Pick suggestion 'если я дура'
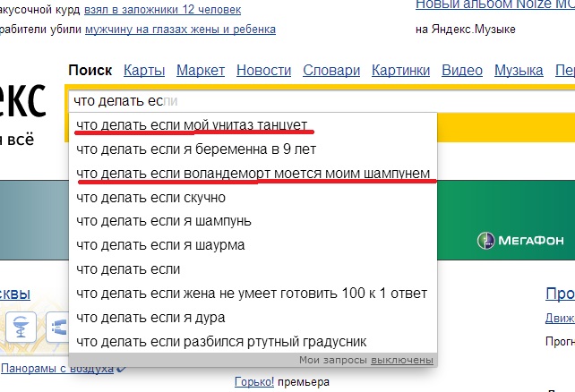575x392 pixels. pyautogui.click(x=253, y=317)
